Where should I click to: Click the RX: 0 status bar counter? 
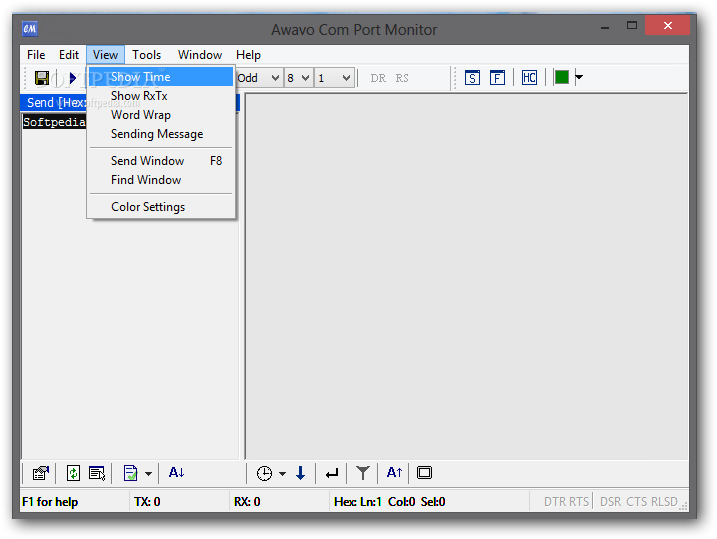[x=247, y=502]
